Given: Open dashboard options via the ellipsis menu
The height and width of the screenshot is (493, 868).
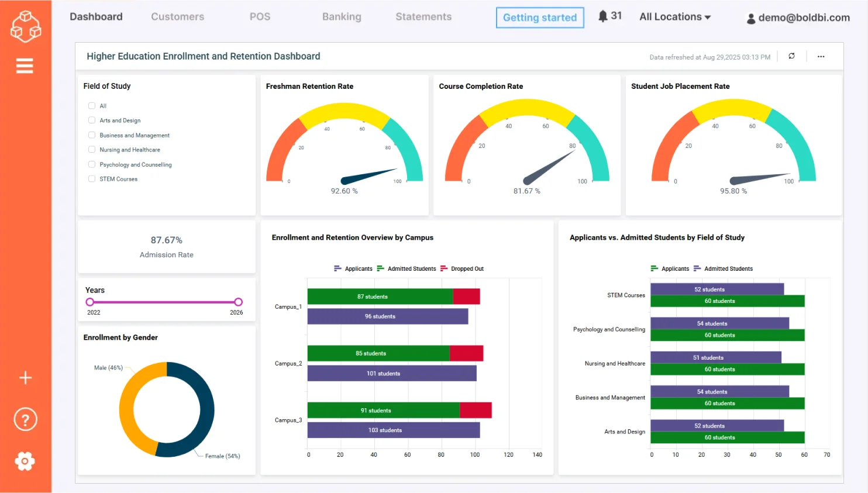Looking at the screenshot, I should point(821,56).
